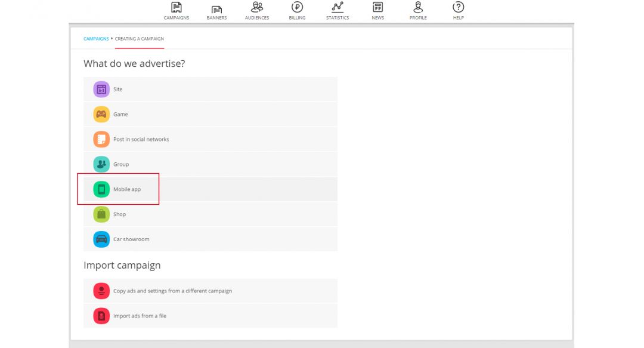Screen dimensions: 644x348
Task: Select Group as advertising object
Action: coord(121,165)
